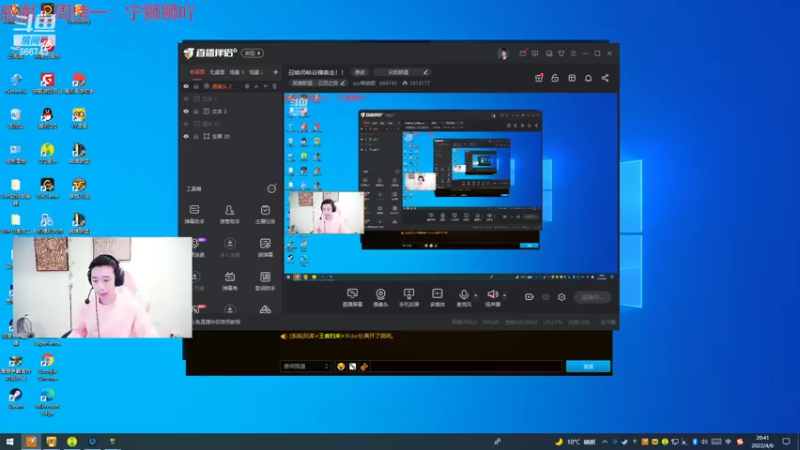
Task: Click the preview eye icon beside settings gear
Action: coord(545,297)
